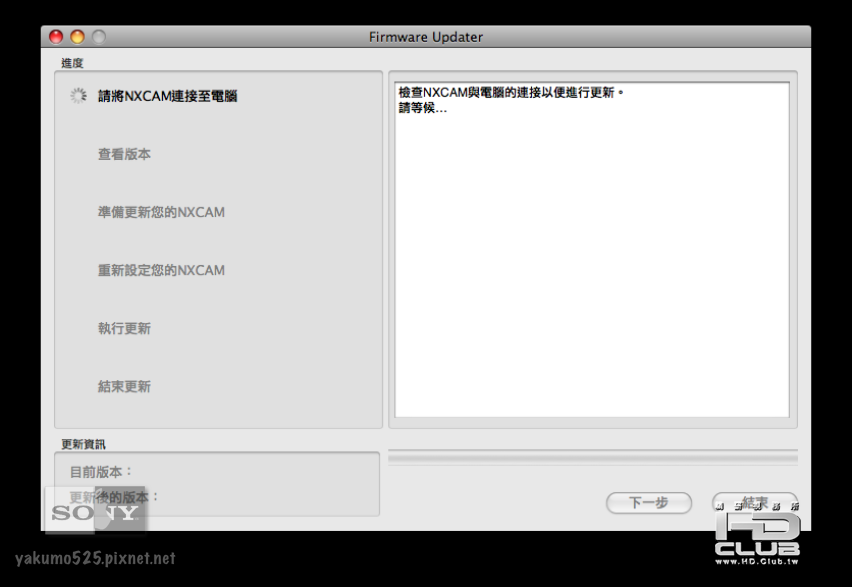Click the spinning progress indicator icon
This screenshot has width=852, height=587.
78,96
